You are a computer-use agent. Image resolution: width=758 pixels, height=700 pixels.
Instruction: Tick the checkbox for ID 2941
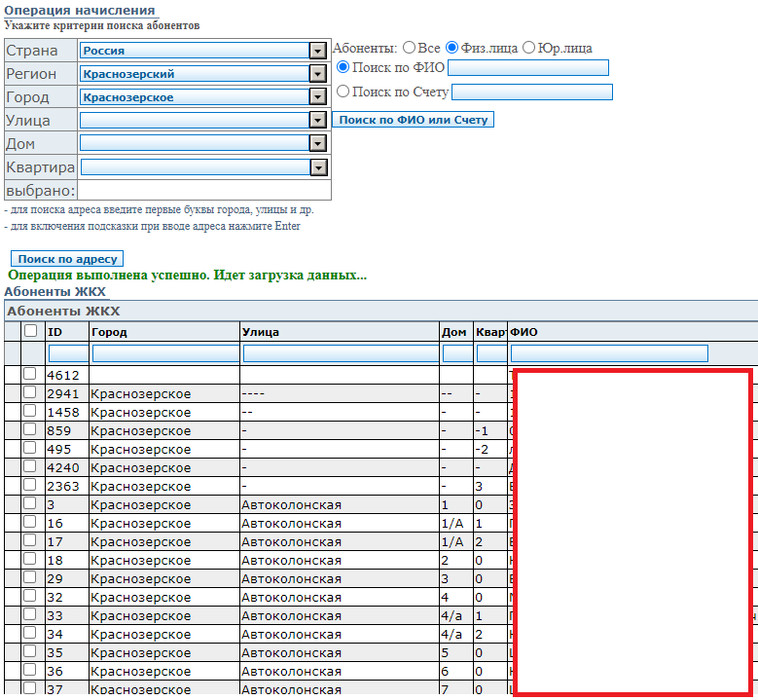click(x=30, y=392)
